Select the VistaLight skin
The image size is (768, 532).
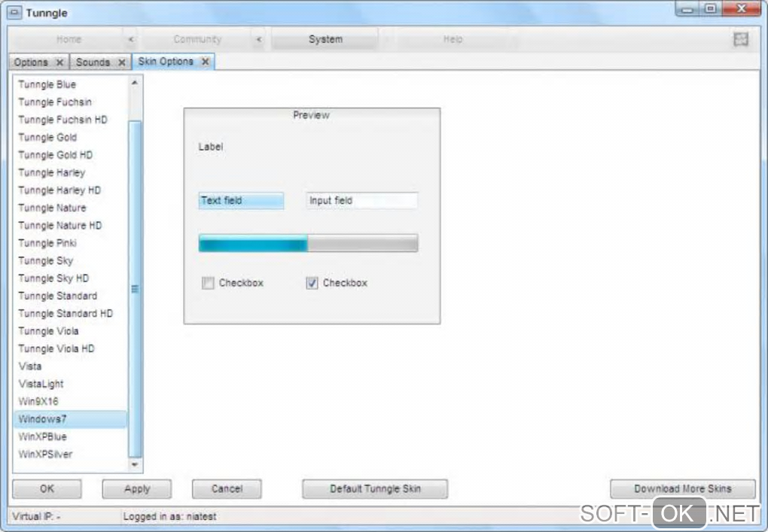coord(70,384)
